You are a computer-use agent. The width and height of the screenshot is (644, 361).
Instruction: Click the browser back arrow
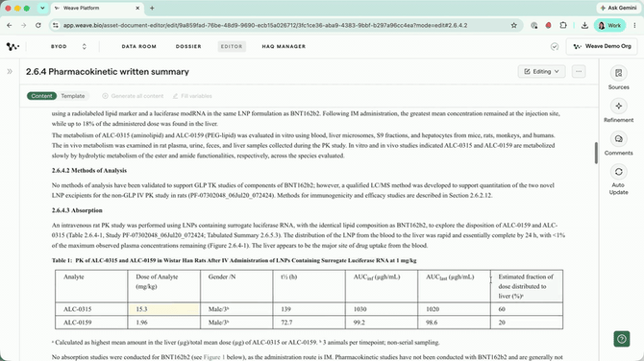[x=10, y=25]
